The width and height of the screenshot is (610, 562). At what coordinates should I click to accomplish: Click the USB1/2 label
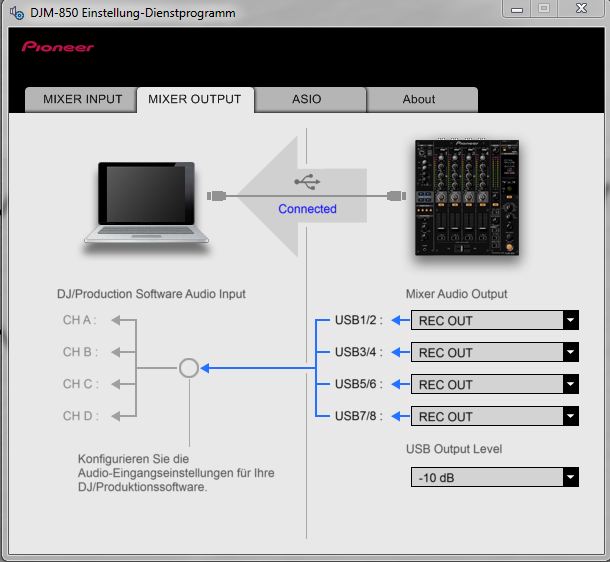[358, 320]
